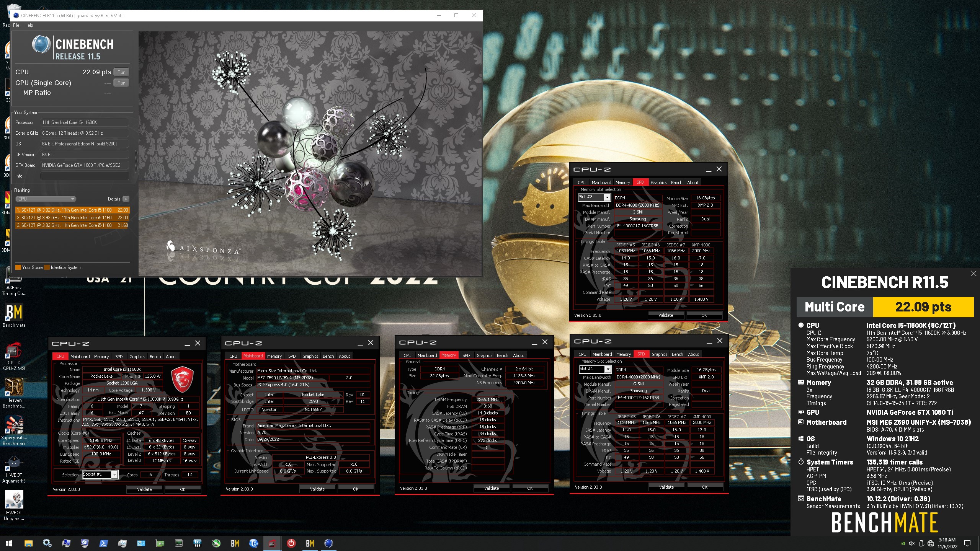Select the CPU-Z icon in the taskbar

(272, 543)
